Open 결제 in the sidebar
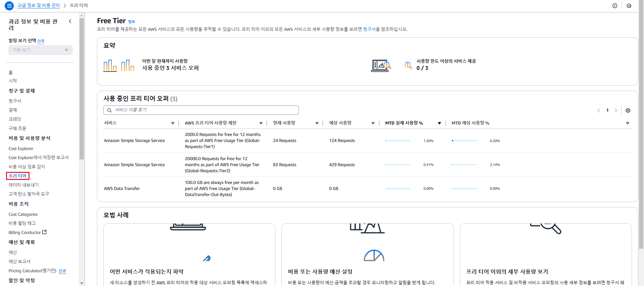Viewport: 644px width, 286px height. (x=13, y=110)
